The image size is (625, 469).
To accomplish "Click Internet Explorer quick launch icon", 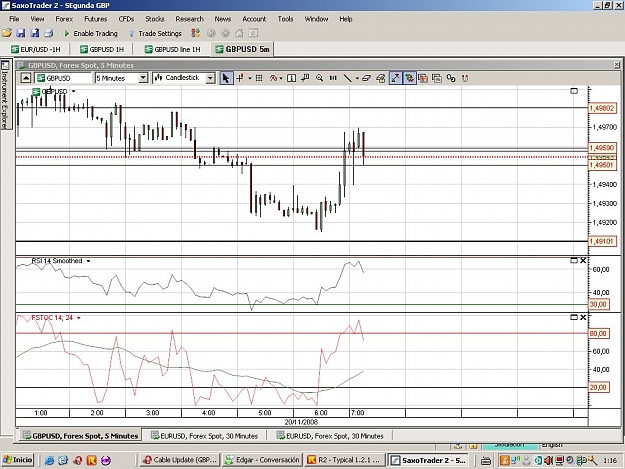I will [49, 461].
